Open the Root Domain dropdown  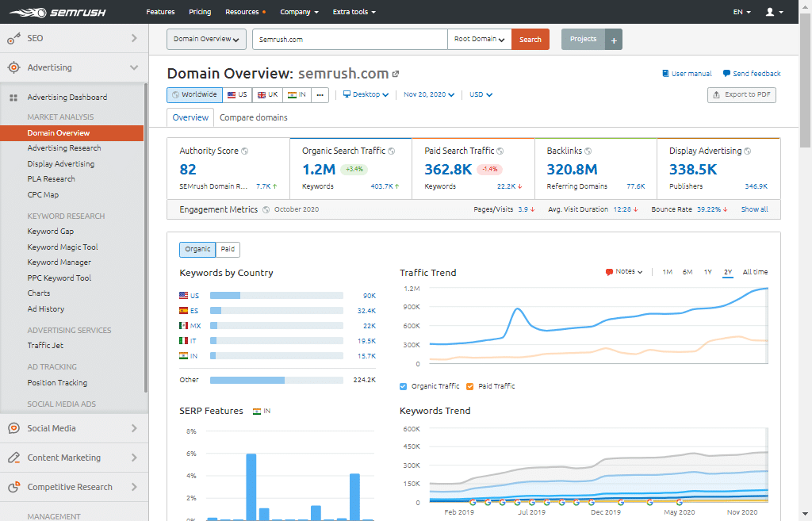(x=479, y=38)
